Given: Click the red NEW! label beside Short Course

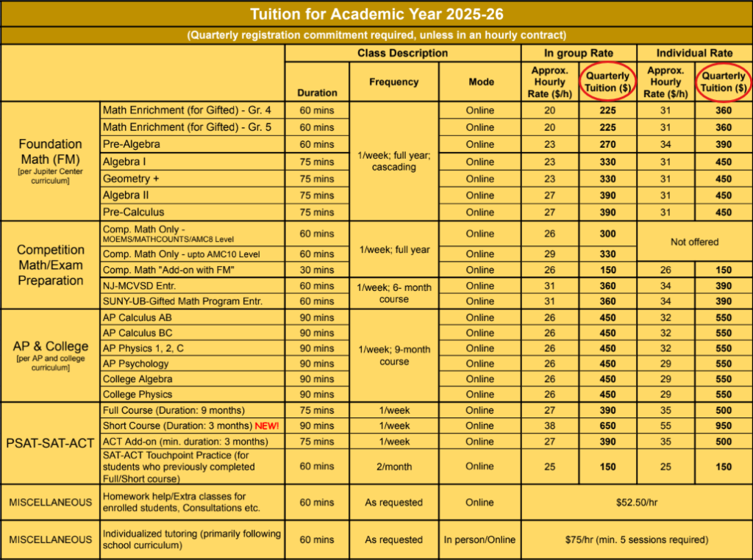Looking at the screenshot, I should tap(267, 426).
